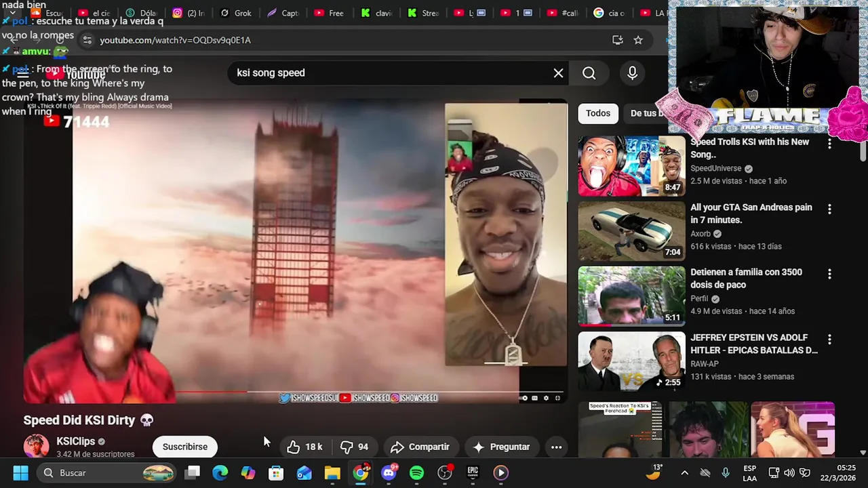The height and width of the screenshot is (488, 868).
Task: Open Microsoft Store from taskbar
Action: pos(276,472)
